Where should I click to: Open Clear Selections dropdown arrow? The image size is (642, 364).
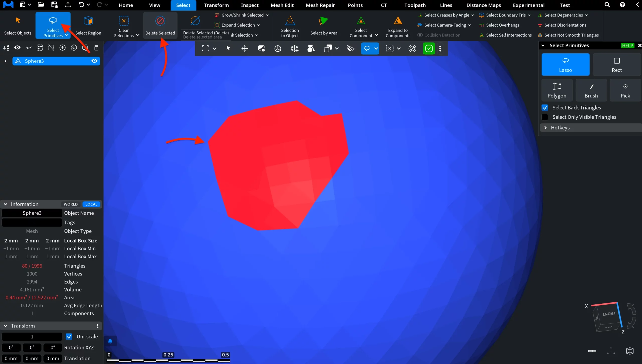(x=138, y=35)
